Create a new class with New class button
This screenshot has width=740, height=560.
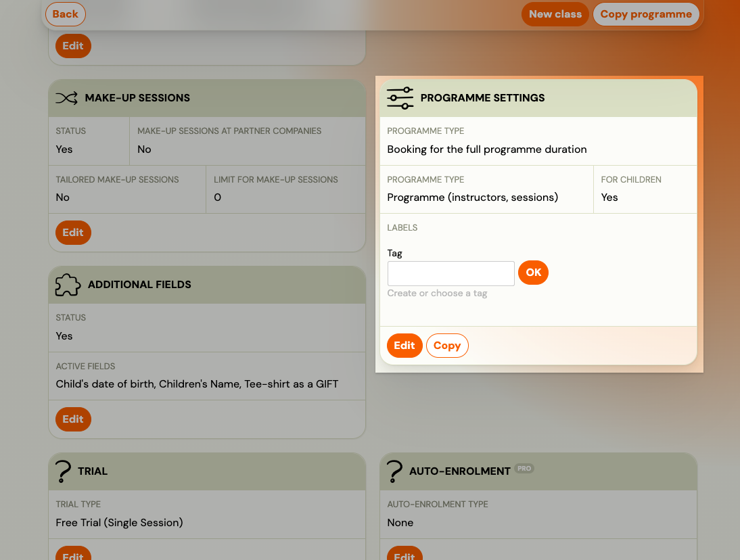point(555,14)
